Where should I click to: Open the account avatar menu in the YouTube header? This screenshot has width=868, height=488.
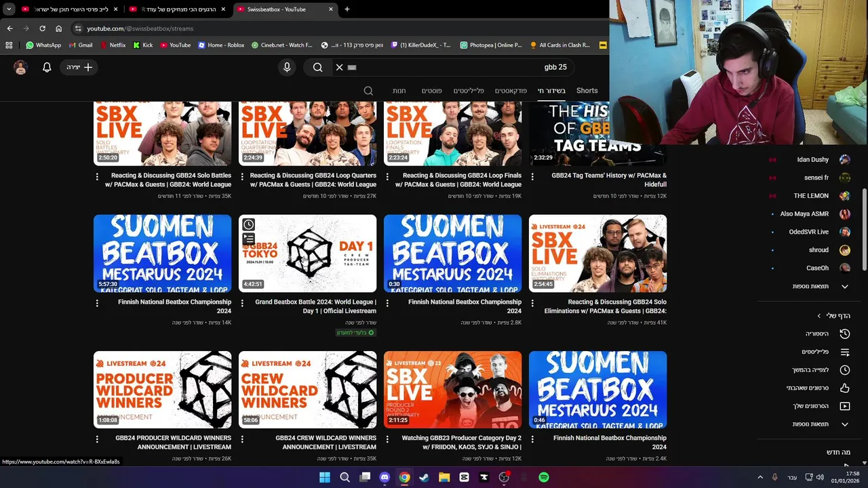(x=20, y=67)
